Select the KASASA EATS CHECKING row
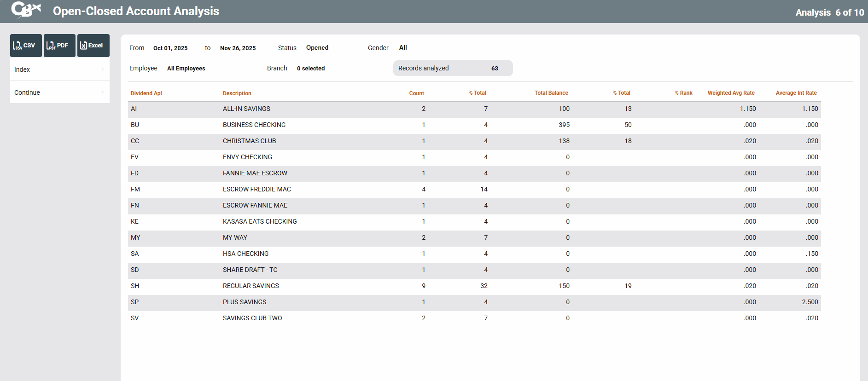The width and height of the screenshot is (868, 381). 260,221
